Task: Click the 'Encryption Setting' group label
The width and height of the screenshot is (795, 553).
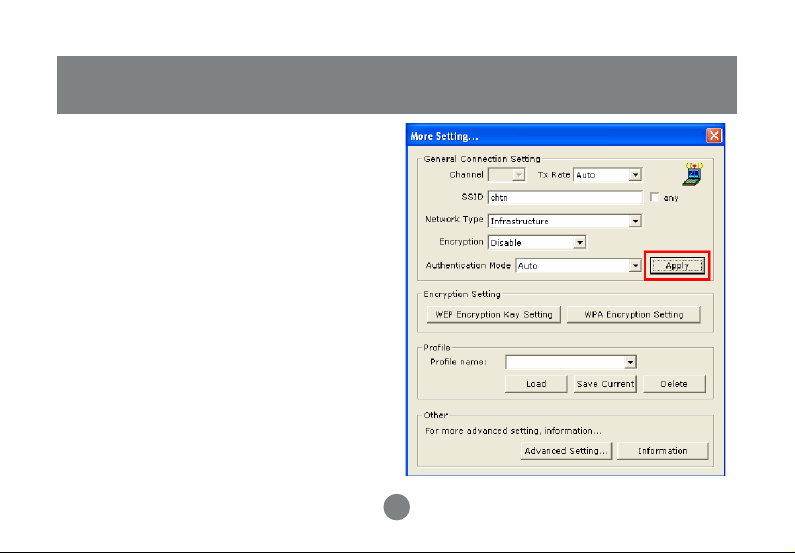Action: pos(462,294)
